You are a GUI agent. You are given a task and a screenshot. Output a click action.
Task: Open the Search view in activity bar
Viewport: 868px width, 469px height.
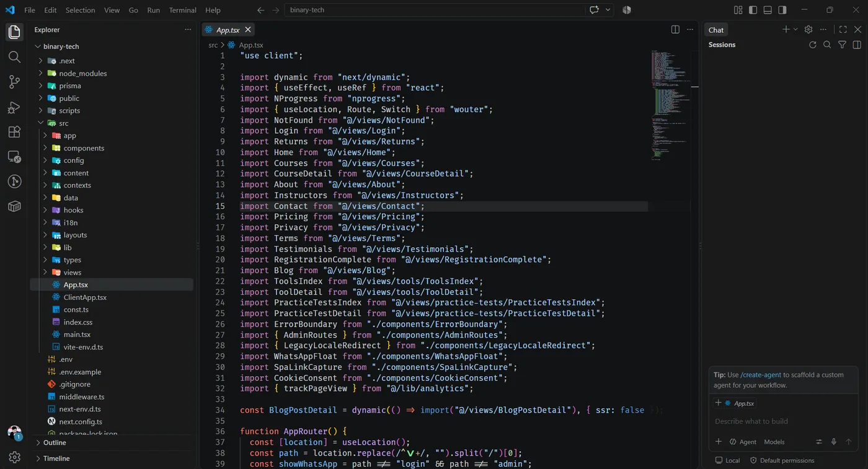click(x=14, y=57)
